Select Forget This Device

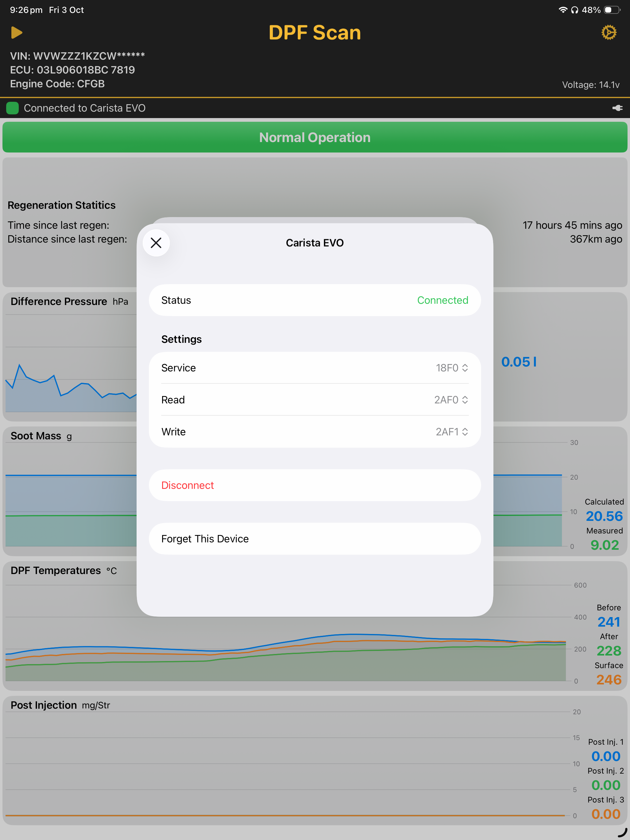point(315,539)
